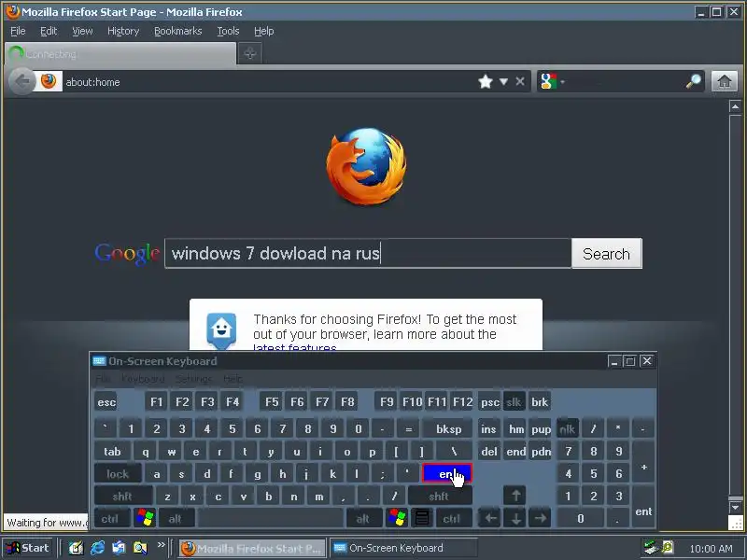This screenshot has height=560, width=747.
Task: Click into the Google search text field
Action: pyautogui.click(x=368, y=253)
